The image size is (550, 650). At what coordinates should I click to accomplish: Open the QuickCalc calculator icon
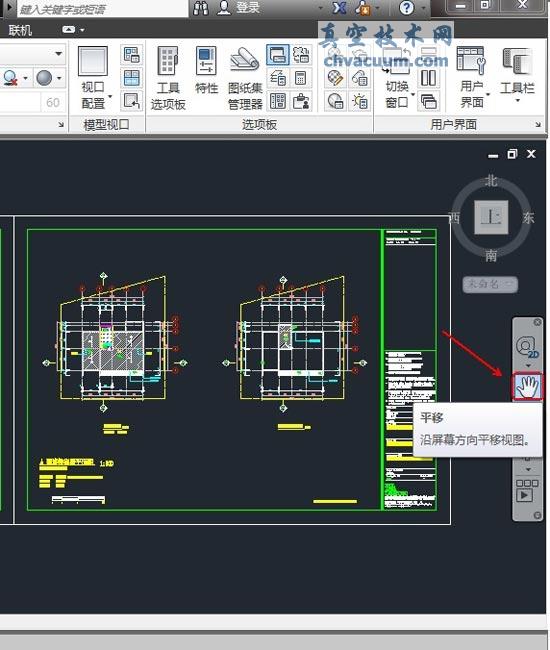click(x=301, y=78)
